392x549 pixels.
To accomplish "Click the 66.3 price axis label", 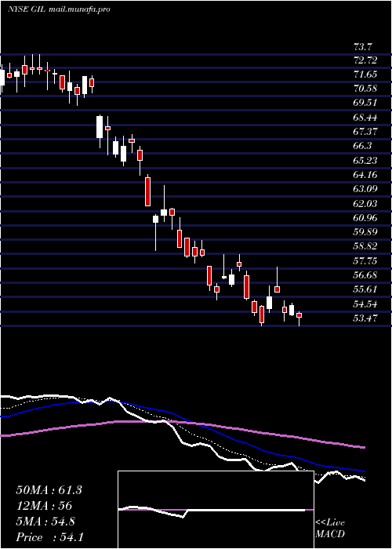I will coord(363,146).
